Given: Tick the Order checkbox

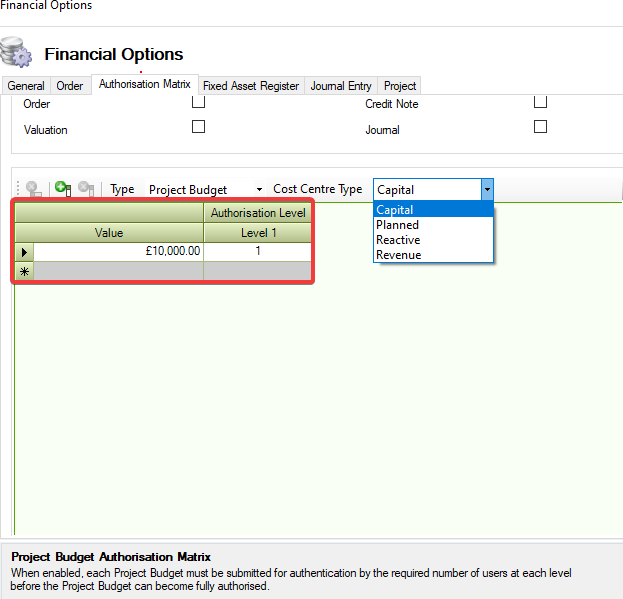Looking at the screenshot, I should pyautogui.click(x=198, y=102).
